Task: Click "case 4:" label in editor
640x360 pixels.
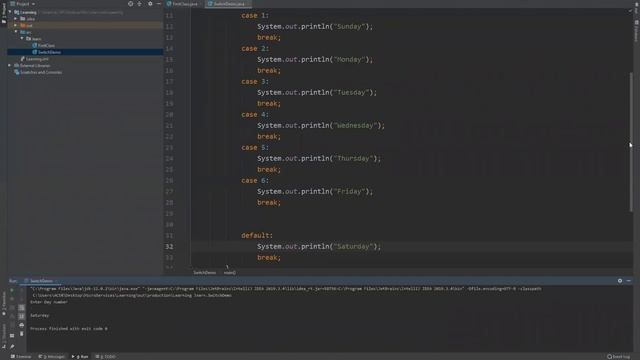Action: click(255, 115)
